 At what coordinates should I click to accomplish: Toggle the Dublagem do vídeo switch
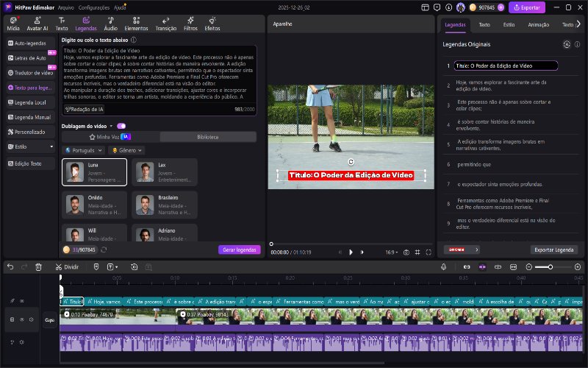tap(121, 126)
